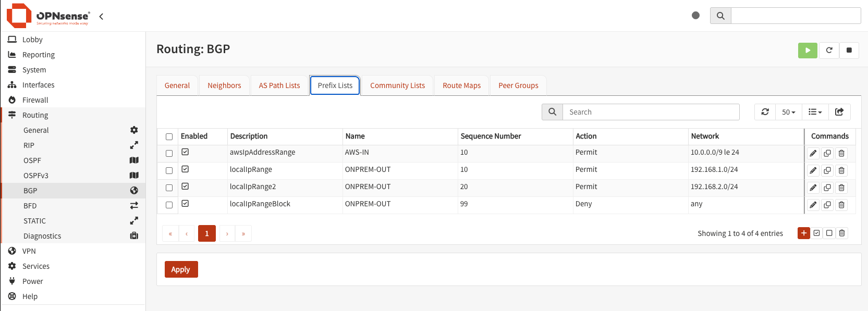Open the 50 rows-per-page dropdown
The width and height of the screenshot is (868, 311).
tap(788, 112)
